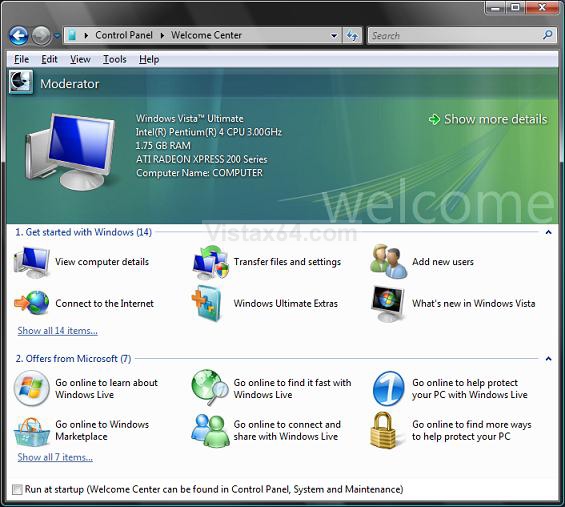This screenshot has width=565, height=507.
Task: Click the Computer Name: COMPUTER text
Action: coord(199,173)
